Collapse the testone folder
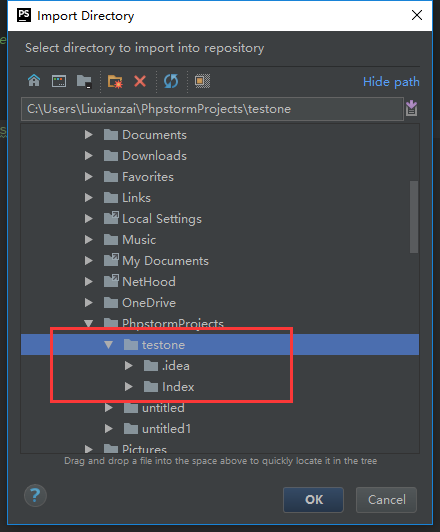Viewport: 440px width, 532px height. click(109, 345)
